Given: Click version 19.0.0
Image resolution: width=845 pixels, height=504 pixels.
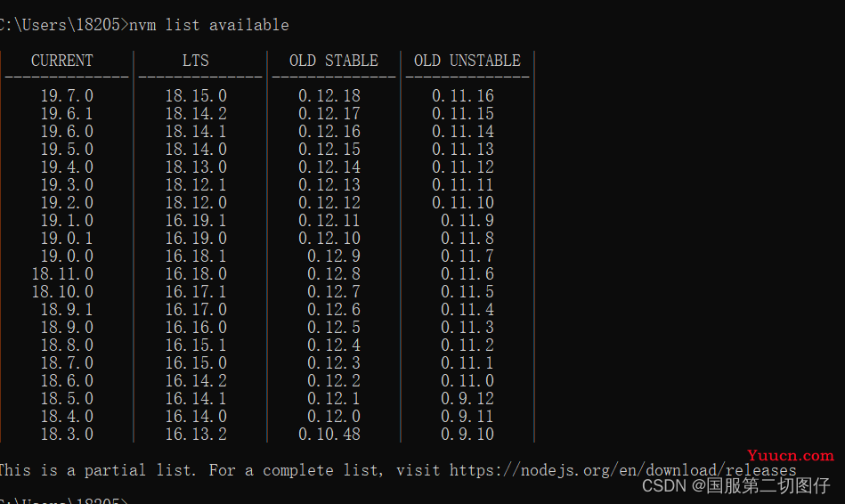Looking at the screenshot, I should click(x=67, y=256).
